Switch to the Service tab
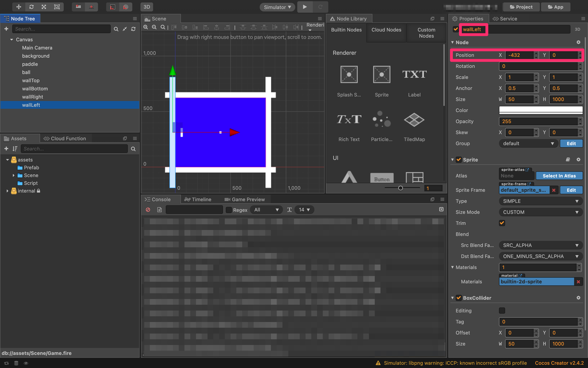This screenshot has height=368, width=588. coord(505,19)
